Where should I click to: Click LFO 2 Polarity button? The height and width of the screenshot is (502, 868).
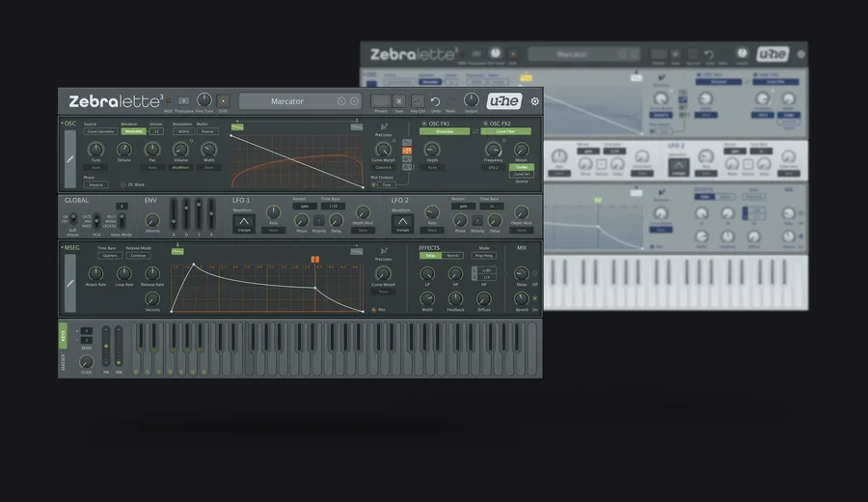point(477,221)
